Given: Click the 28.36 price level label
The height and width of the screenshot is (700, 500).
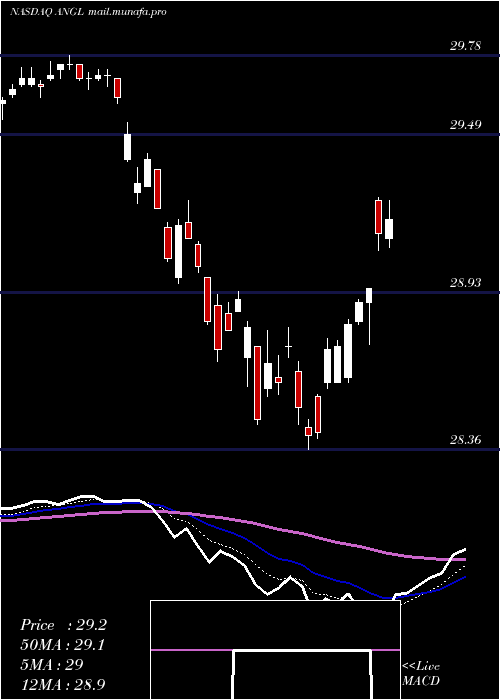Looking at the screenshot, I should (x=465, y=440).
